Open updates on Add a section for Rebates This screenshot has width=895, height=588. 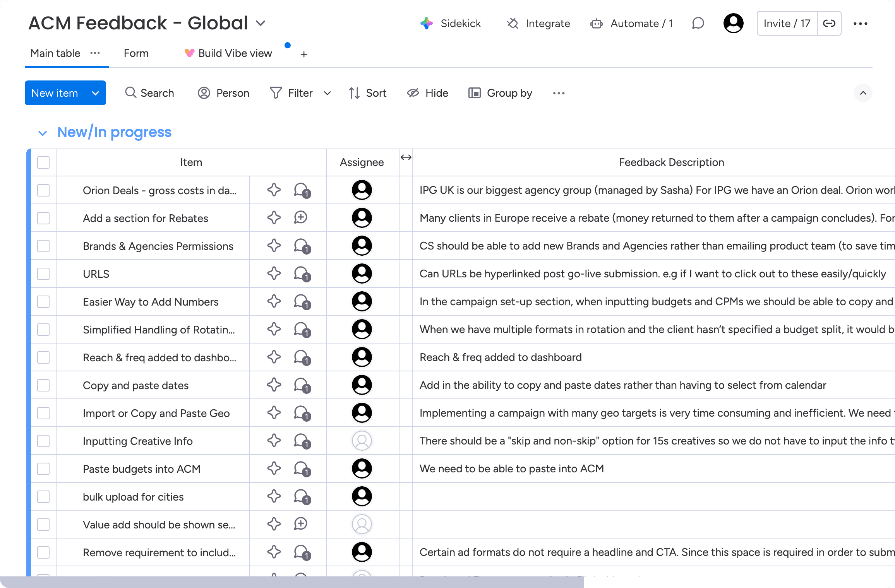tap(300, 218)
